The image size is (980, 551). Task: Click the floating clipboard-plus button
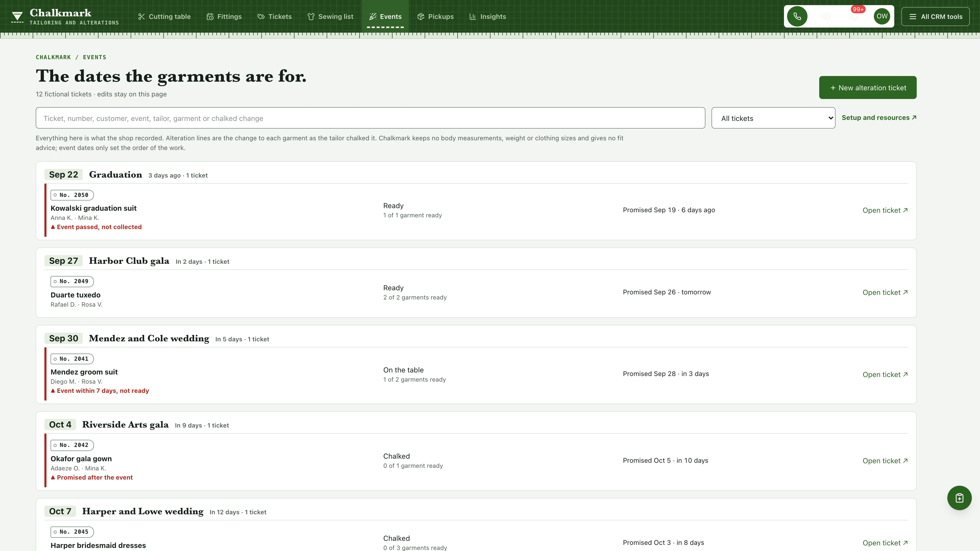point(959,498)
